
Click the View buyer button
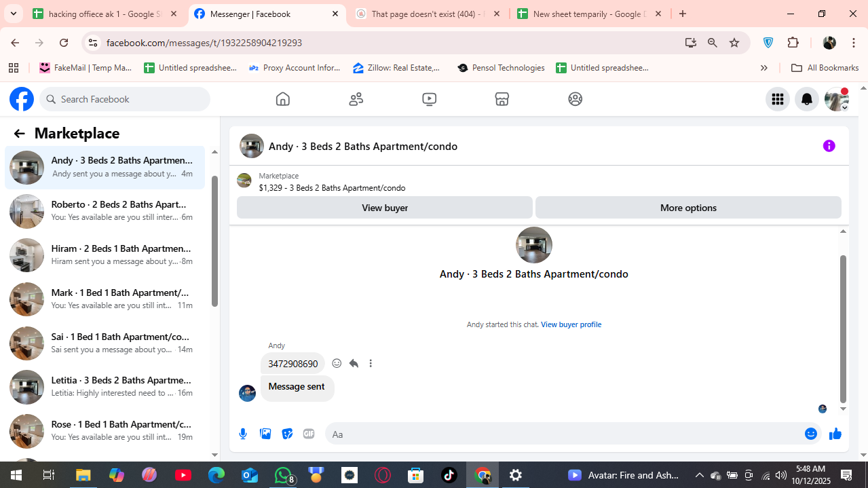pos(385,208)
